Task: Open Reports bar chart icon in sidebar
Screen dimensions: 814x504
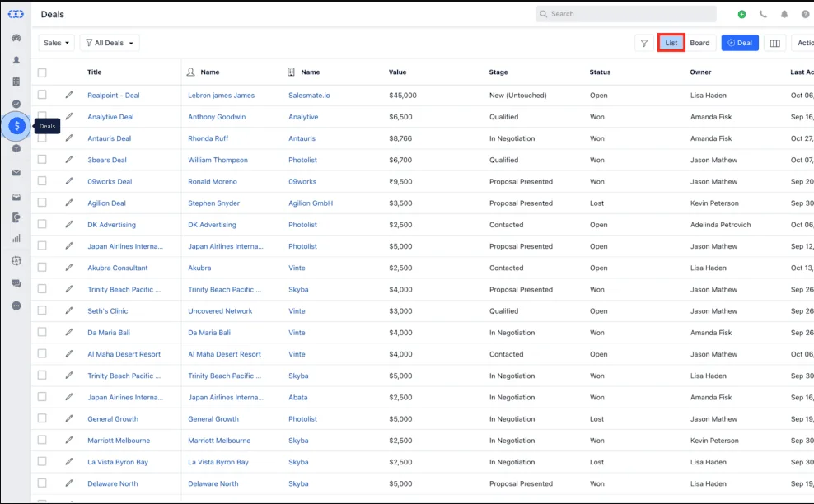Action: click(x=16, y=239)
